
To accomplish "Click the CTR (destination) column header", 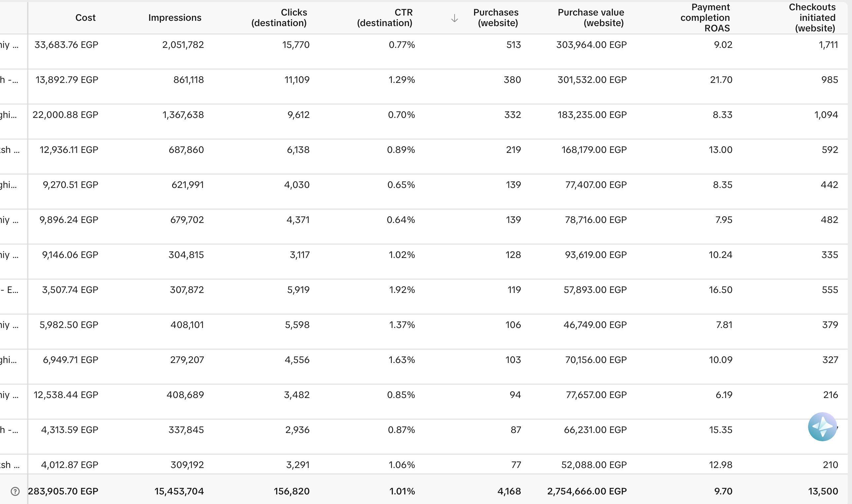I will click(385, 18).
